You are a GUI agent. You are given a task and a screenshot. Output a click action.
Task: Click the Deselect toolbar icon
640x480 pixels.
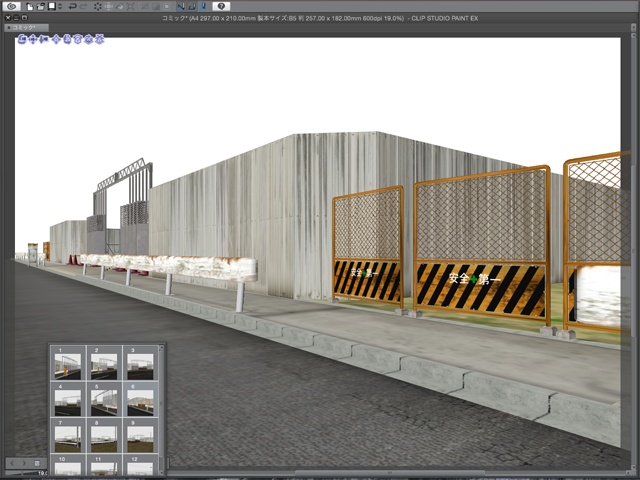click(144, 7)
